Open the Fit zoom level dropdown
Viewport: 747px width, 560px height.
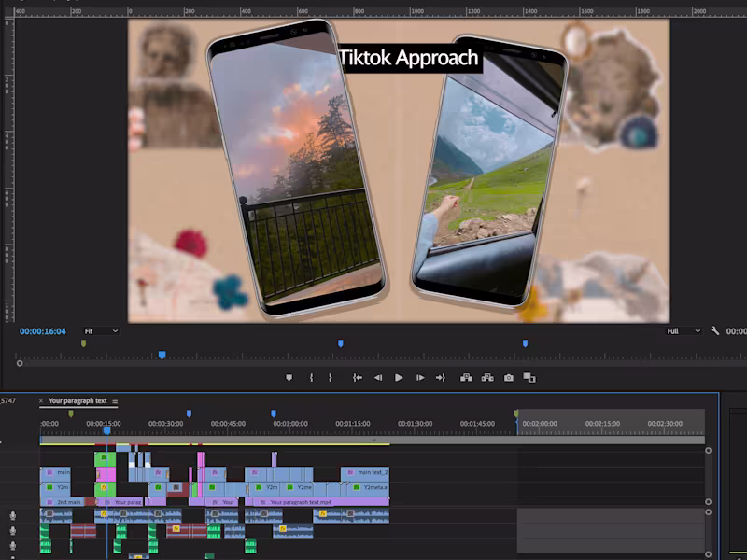coord(101,331)
